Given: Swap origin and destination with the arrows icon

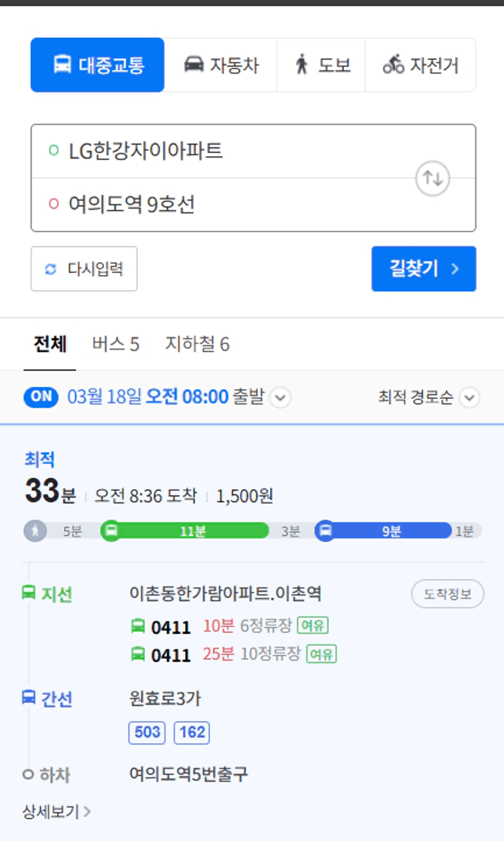Looking at the screenshot, I should point(433,179).
